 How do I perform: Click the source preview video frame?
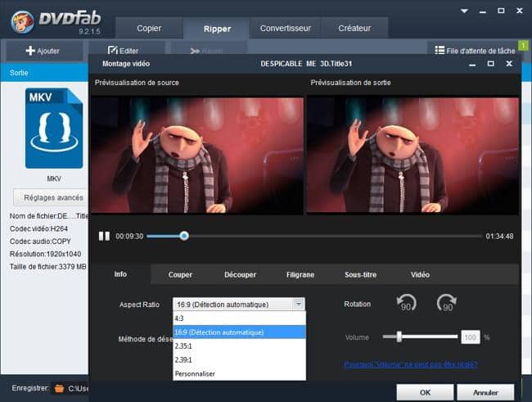(x=197, y=156)
